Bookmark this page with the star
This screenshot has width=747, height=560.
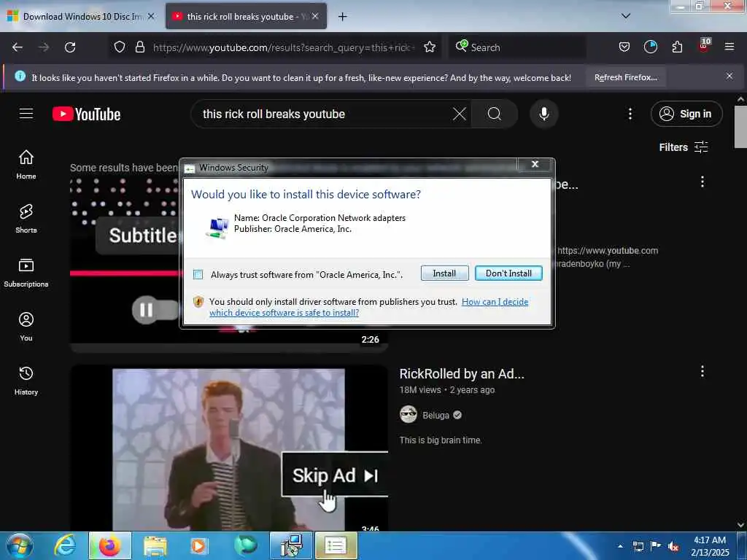430,47
